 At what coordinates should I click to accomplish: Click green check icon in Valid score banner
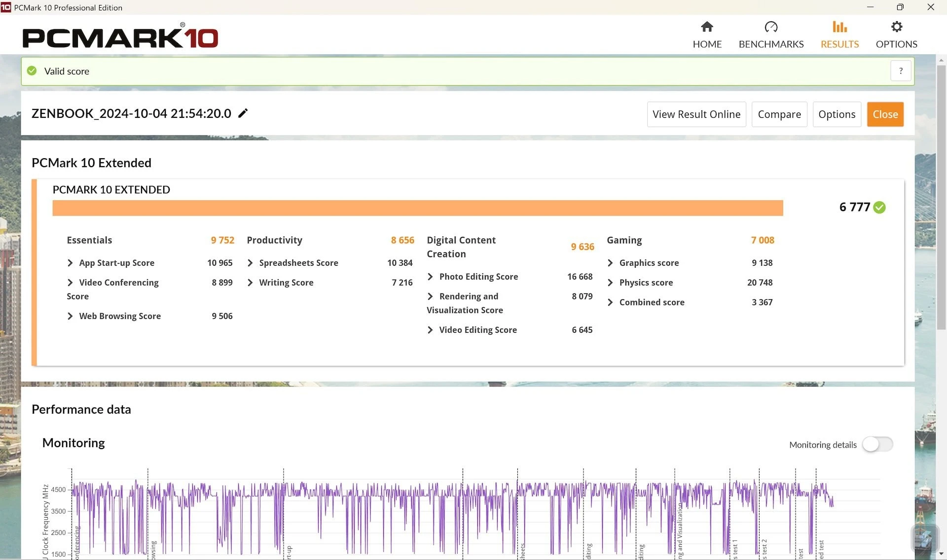(x=32, y=71)
